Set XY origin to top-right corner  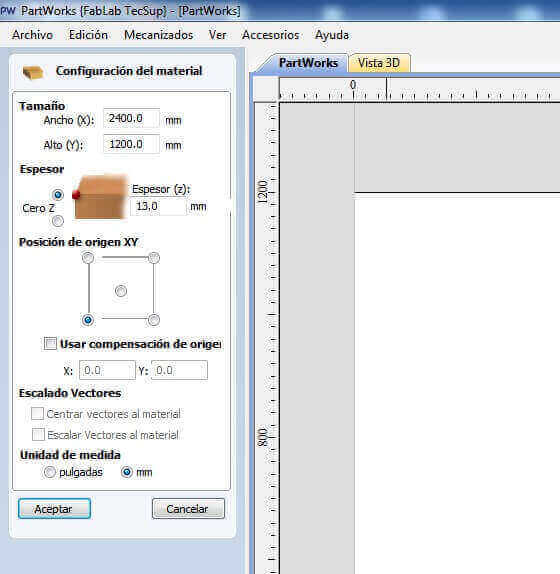tap(154, 258)
